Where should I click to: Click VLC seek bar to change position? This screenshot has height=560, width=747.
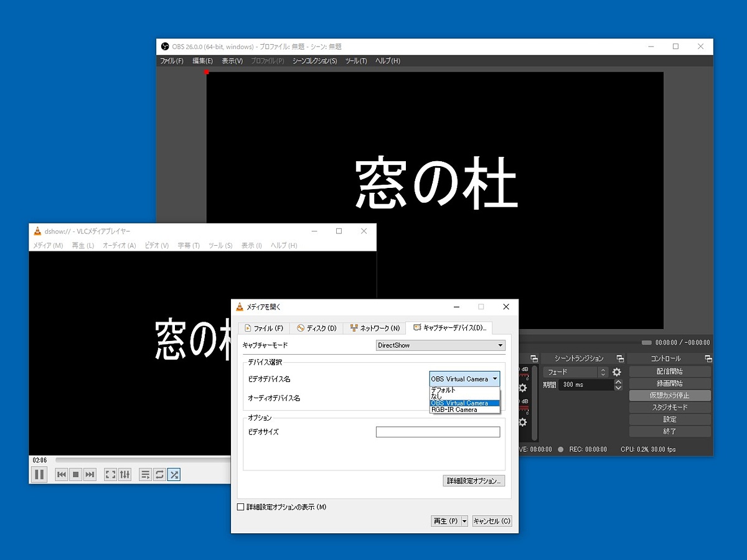point(142,460)
